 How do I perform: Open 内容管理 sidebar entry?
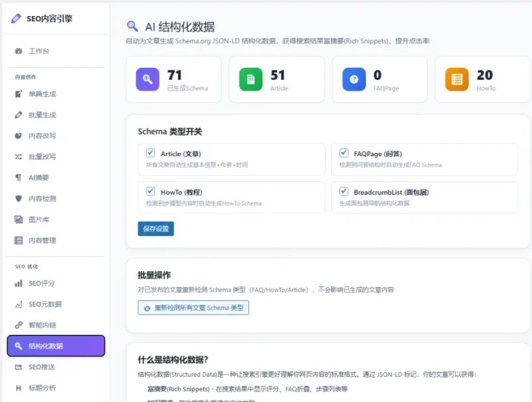tap(56, 241)
